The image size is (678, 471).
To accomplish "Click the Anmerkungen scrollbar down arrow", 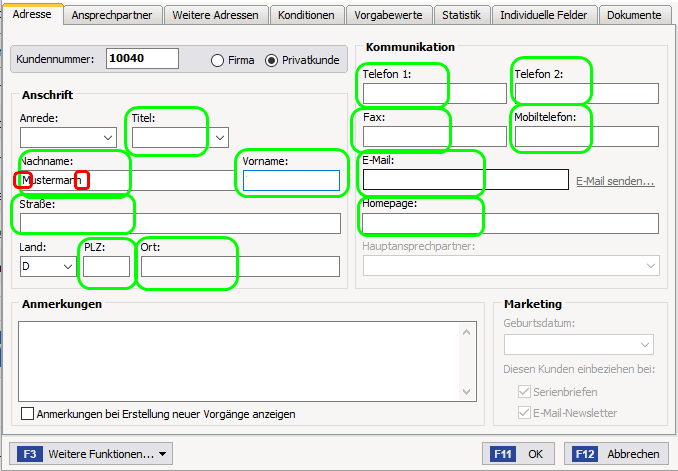I will point(467,392).
